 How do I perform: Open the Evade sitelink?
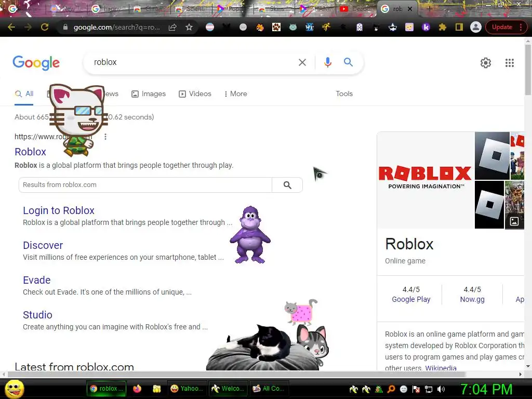(37, 280)
